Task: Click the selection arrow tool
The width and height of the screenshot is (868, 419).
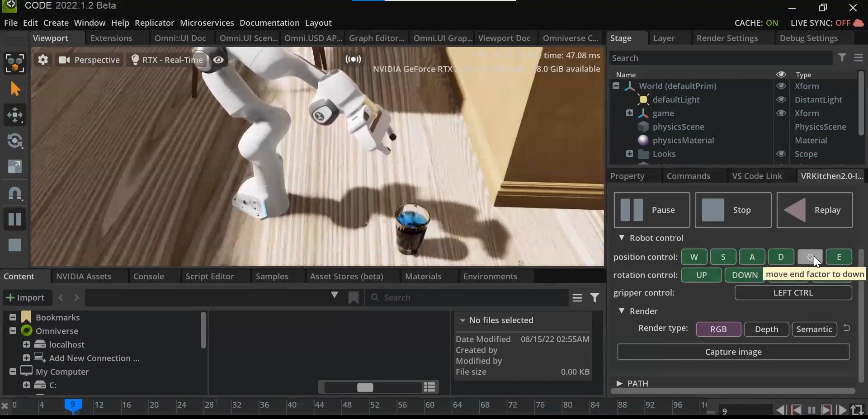Action: (16, 89)
